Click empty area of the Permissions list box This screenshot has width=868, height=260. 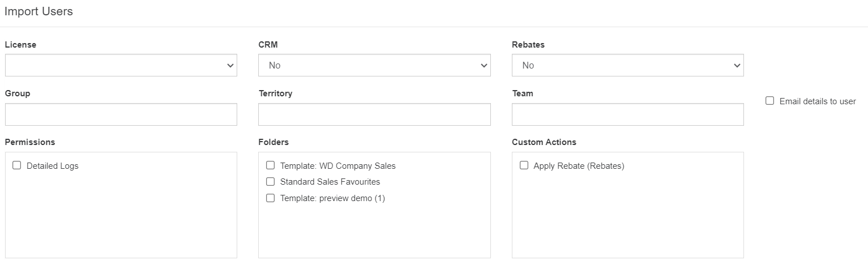pyautogui.click(x=121, y=221)
